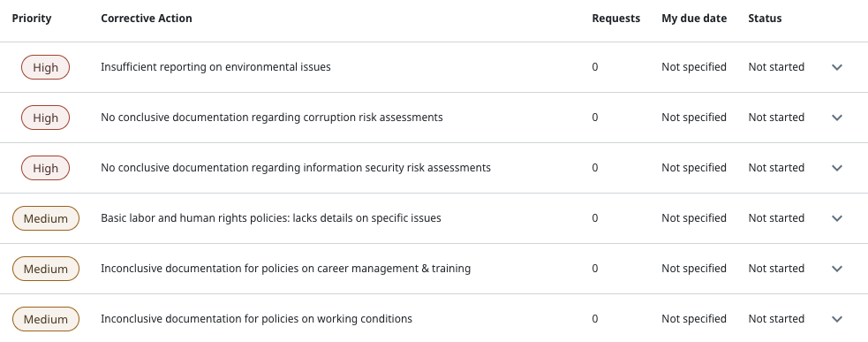The image size is (868, 342).
Task: Click the High badge for environmental issues
Action: pos(45,67)
